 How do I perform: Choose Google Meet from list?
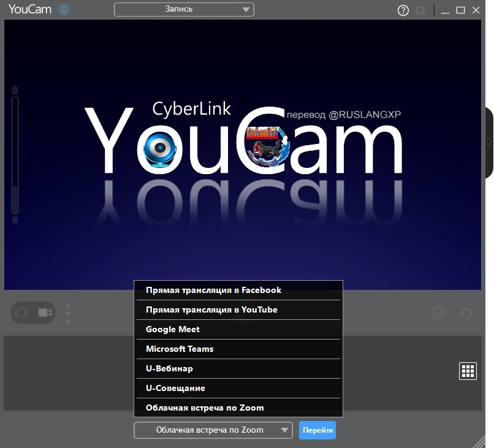coord(238,329)
